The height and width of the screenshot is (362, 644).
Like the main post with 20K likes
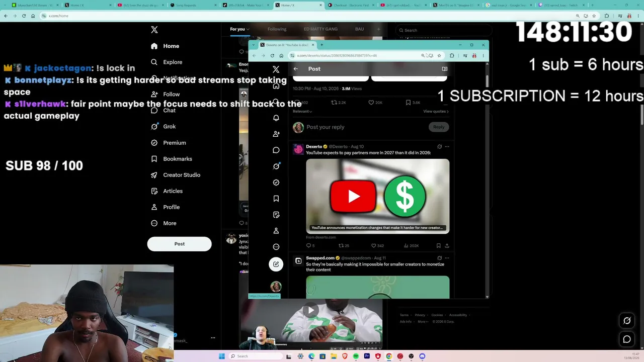375,103
